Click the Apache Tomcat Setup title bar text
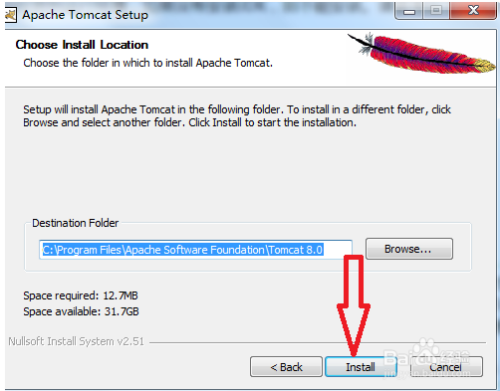500x391 pixels. pos(85,15)
